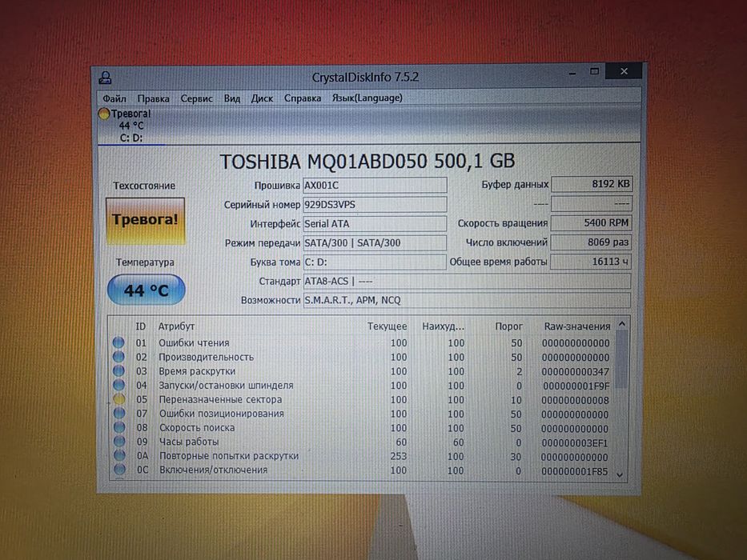Click the Тревога! health status button
The height and width of the screenshot is (560, 747).
[x=145, y=221]
